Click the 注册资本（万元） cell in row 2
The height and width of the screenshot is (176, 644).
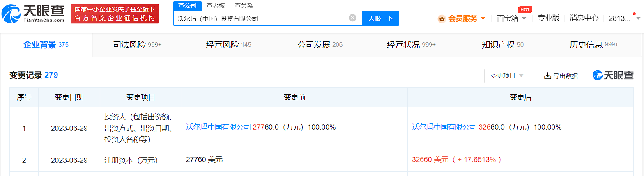(x=141, y=160)
